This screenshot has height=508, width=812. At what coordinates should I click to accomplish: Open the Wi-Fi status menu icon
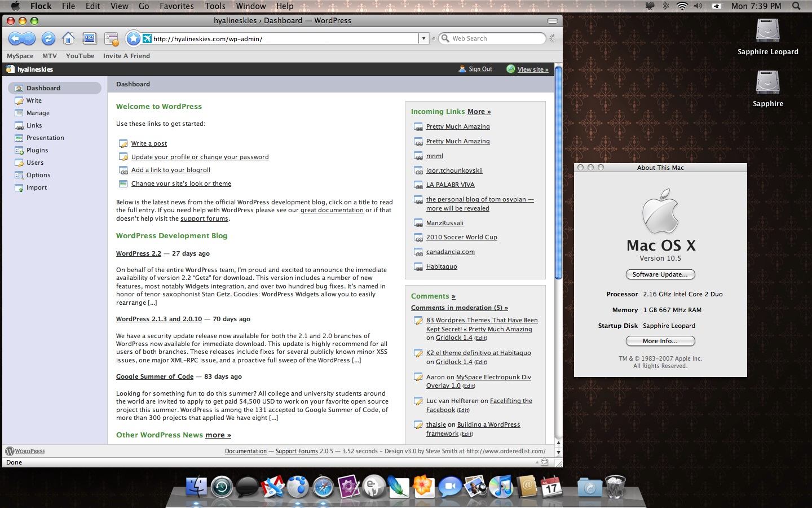pos(682,6)
